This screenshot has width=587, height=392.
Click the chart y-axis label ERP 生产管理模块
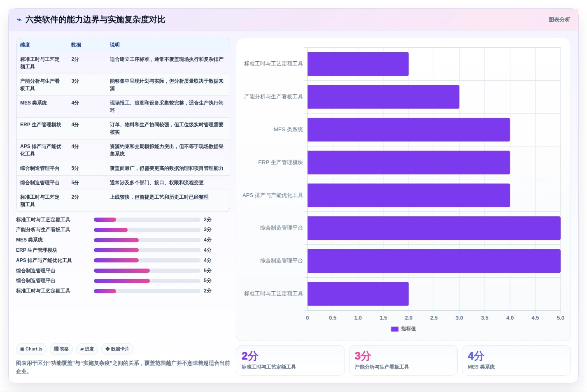280,162
